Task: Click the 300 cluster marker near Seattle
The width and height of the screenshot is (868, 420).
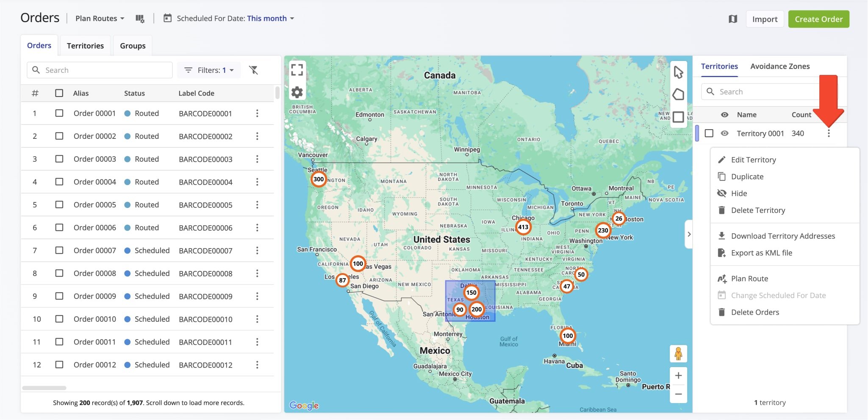Action: (x=319, y=179)
